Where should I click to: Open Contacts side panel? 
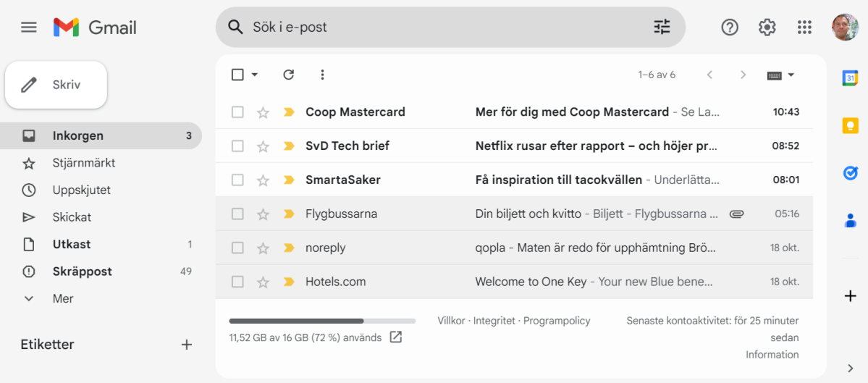point(851,220)
